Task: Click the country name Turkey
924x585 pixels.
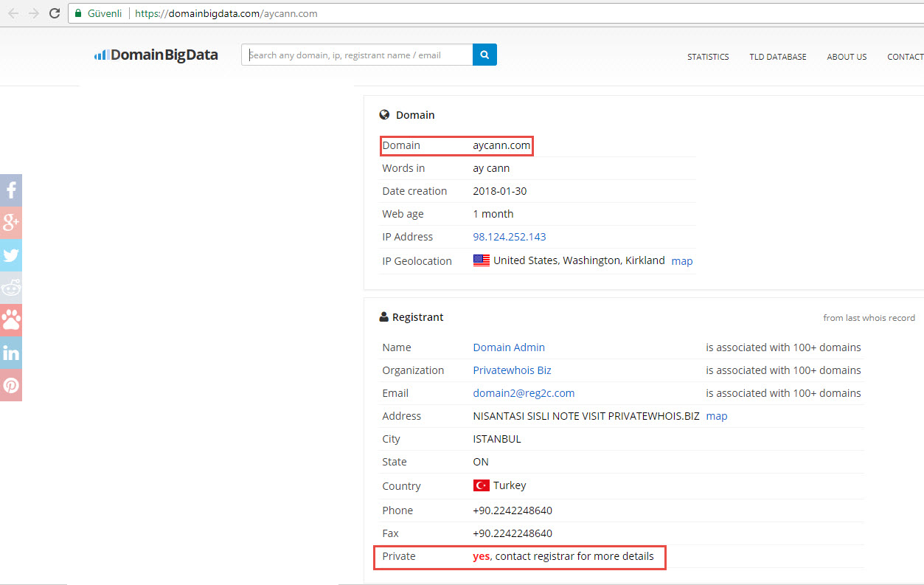Action: tap(510, 485)
